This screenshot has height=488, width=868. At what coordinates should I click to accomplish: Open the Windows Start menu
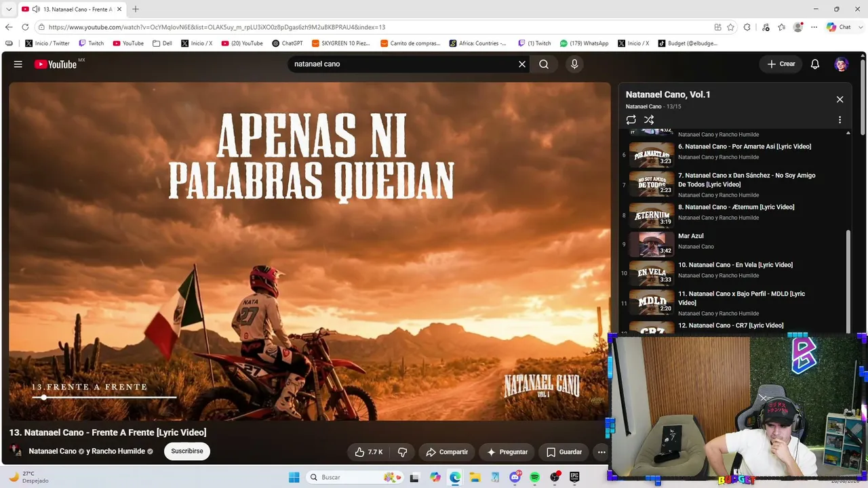294,477
